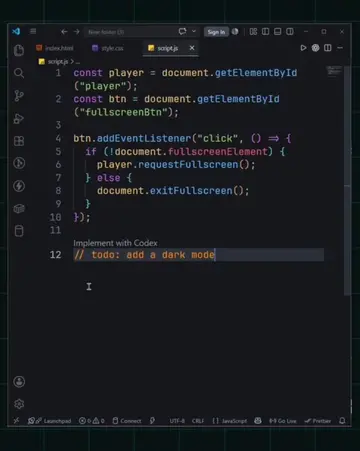
Task: Show errors and warnings count
Action: [92, 421]
